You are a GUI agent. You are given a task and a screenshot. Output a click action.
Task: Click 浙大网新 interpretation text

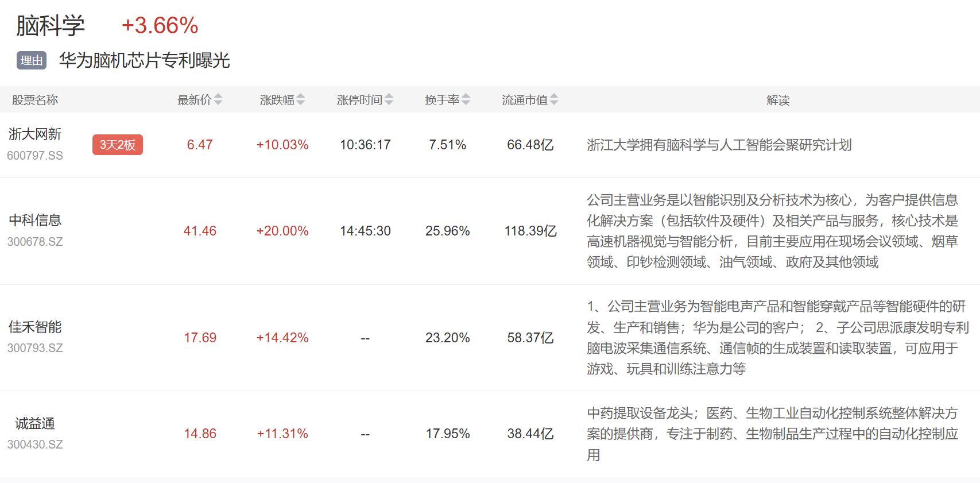click(x=719, y=145)
